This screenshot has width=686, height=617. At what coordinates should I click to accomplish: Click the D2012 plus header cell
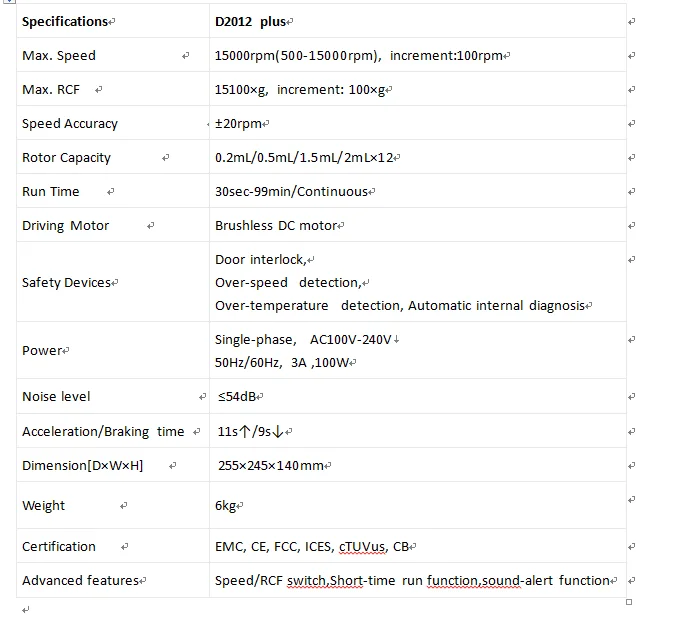[x=254, y=21]
